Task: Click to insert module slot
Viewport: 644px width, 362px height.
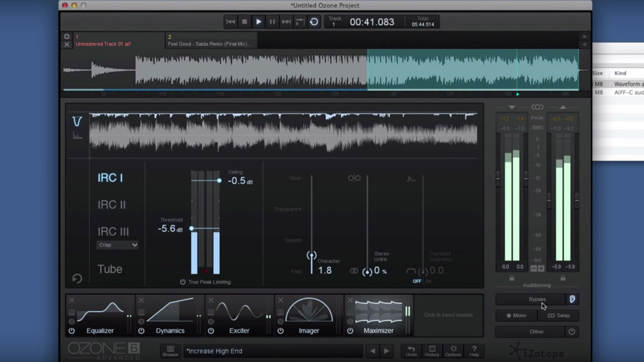Action: [x=448, y=315]
